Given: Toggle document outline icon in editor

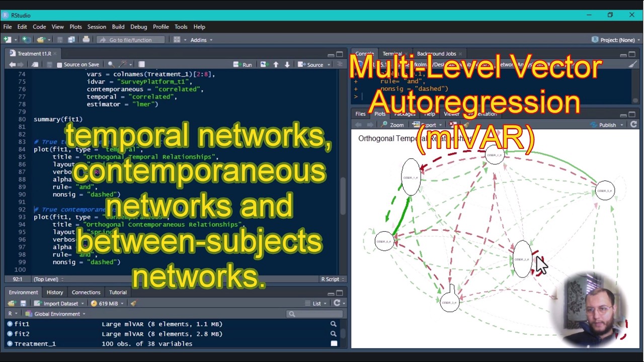Looking at the screenshot, I should [339, 64].
